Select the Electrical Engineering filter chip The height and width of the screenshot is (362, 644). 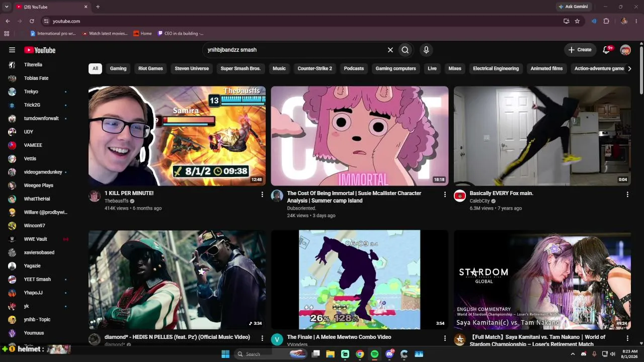pyautogui.click(x=496, y=68)
